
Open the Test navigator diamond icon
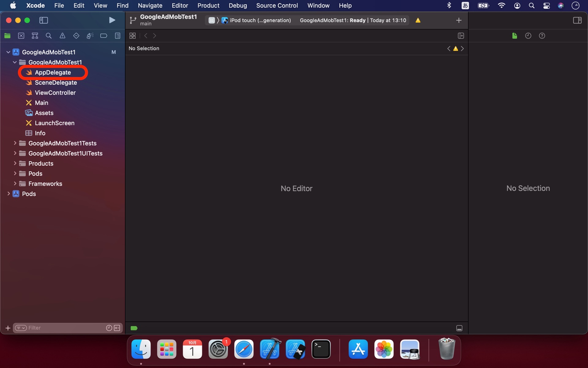click(76, 36)
